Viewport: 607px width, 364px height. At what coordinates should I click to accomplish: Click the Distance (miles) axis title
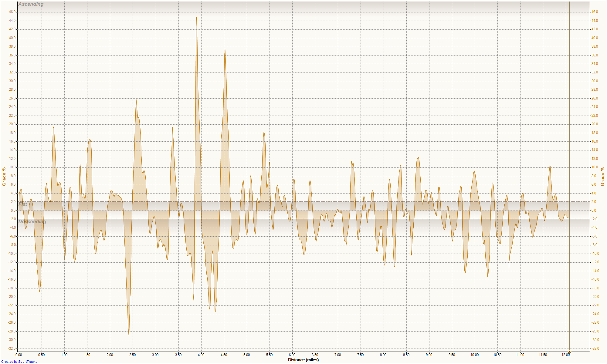tap(303, 360)
